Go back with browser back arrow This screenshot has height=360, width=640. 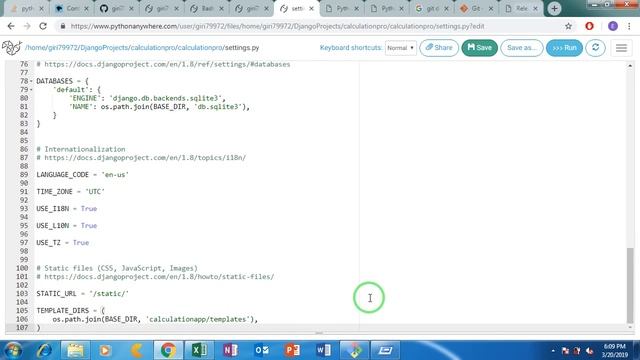(x=11, y=26)
